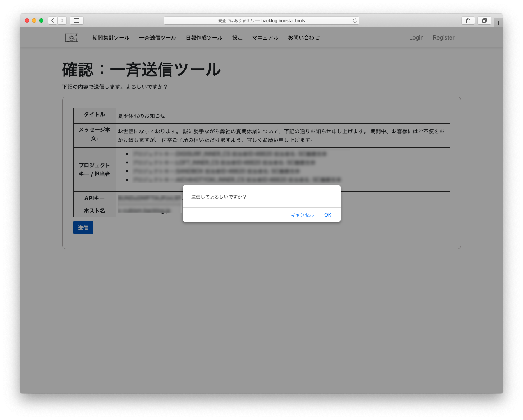Screen dimensions: 523x420
Task: Click キャンセル to dismiss the dialog
Action: tap(302, 215)
